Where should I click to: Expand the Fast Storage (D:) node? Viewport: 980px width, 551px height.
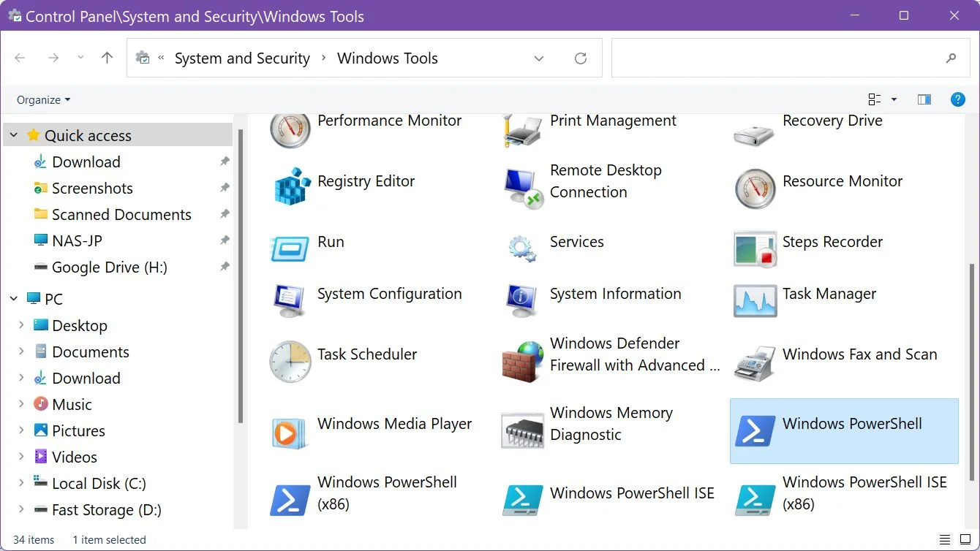22,509
